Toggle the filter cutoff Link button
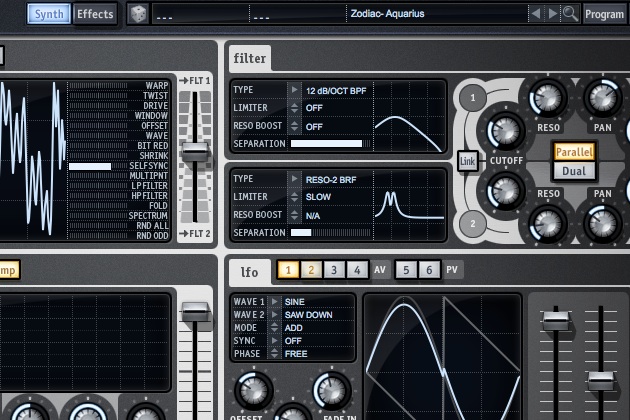Viewport: 630px width, 420px height. coord(467,161)
